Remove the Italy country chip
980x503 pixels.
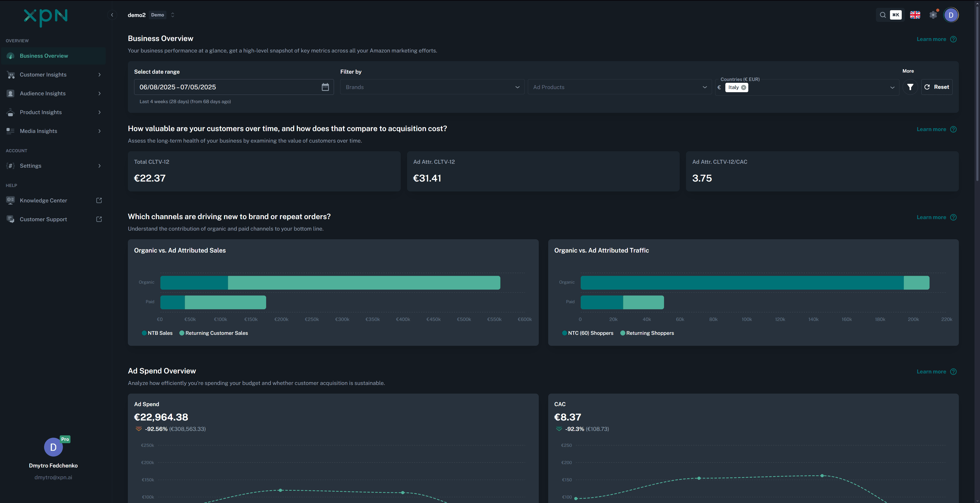[x=743, y=87]
